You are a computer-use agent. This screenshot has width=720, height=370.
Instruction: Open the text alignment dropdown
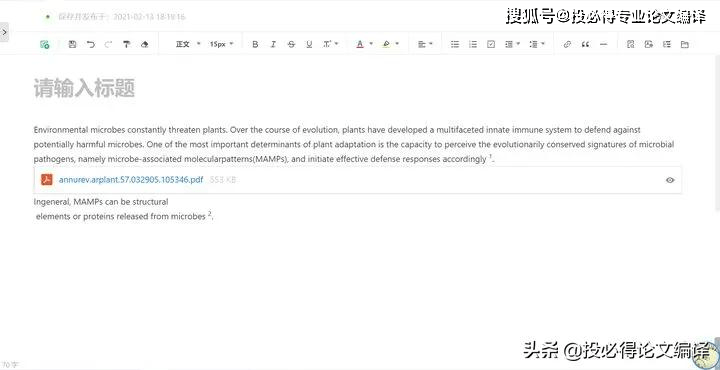425,45
